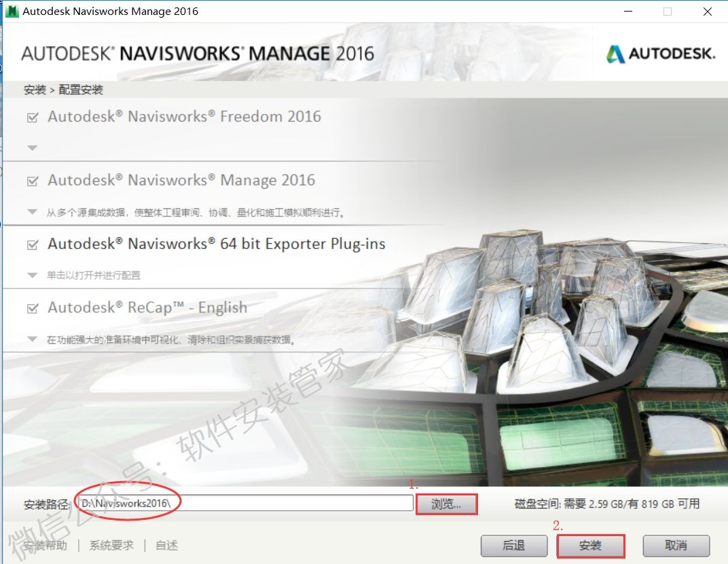The image size is (728, 564).
Task: Click the 安装路径 install path field
Action: pyautogui.click(x=244, y=503)
